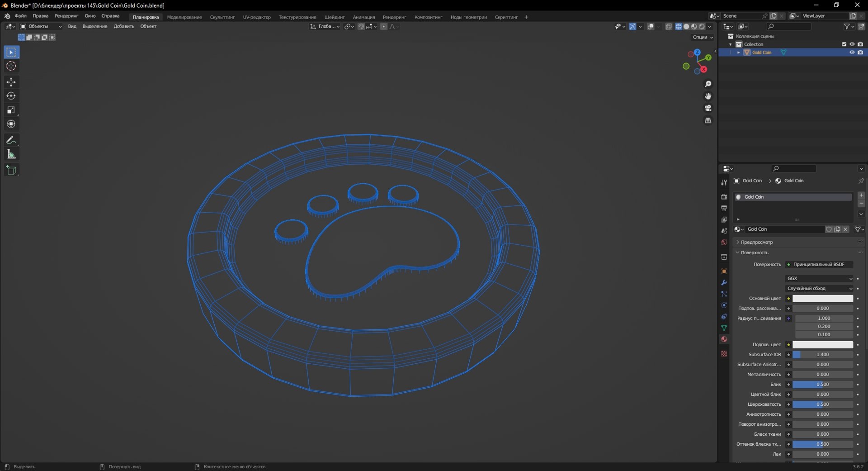Image resolution: width=868 pixels, height=471 pixels.
Task: Select the Annotate pencil tool
Action: click(11, 140)
